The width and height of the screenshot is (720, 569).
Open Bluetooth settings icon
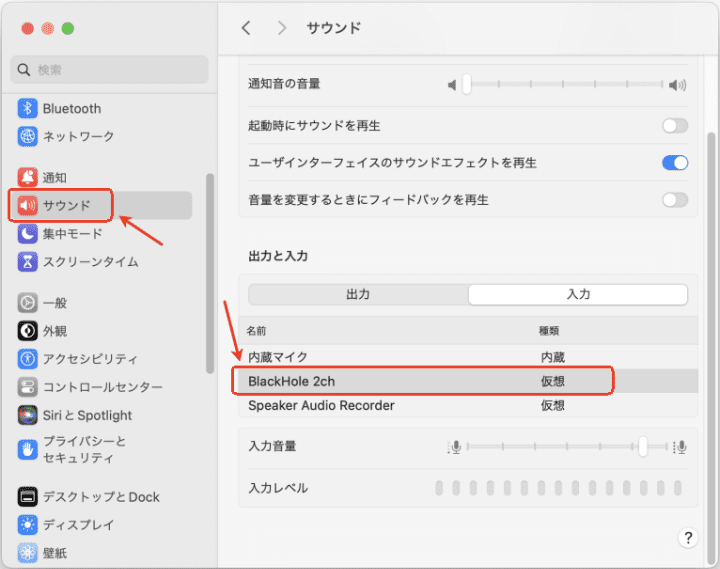(x=28, y=108)
